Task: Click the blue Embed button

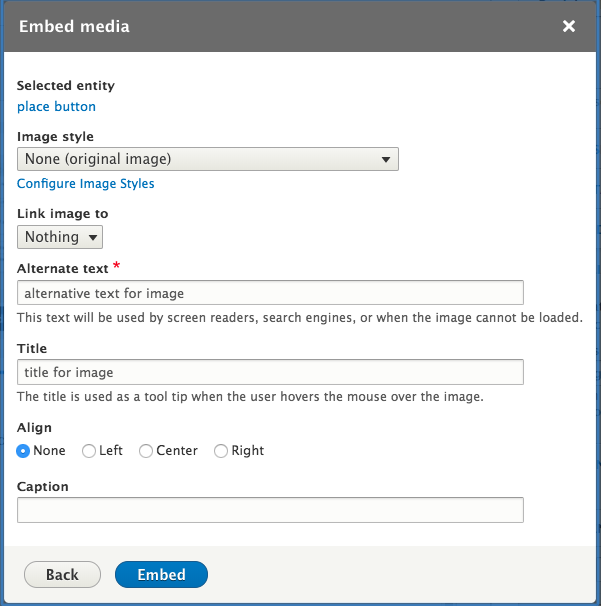Action: coord(161,574)
